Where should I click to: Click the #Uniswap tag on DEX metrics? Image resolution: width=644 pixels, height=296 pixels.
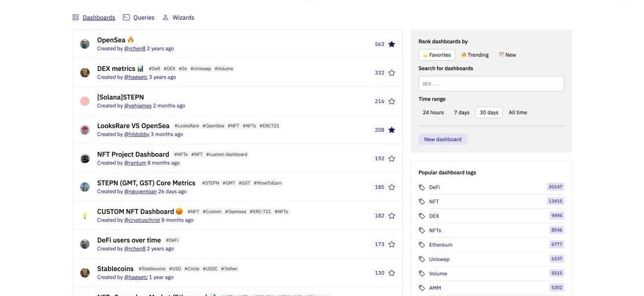click(x=201, y=69)
